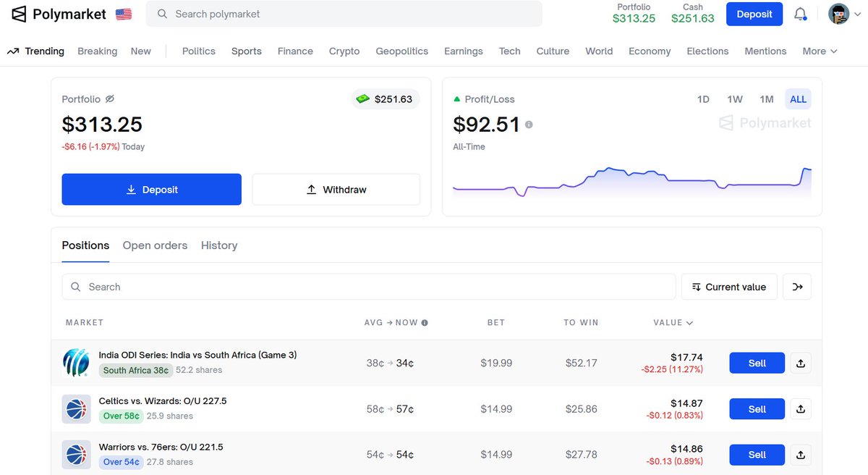This screenshot has width=868, height=475.
Task: Sell the India vs South Africa position
Action: point(757,363)
